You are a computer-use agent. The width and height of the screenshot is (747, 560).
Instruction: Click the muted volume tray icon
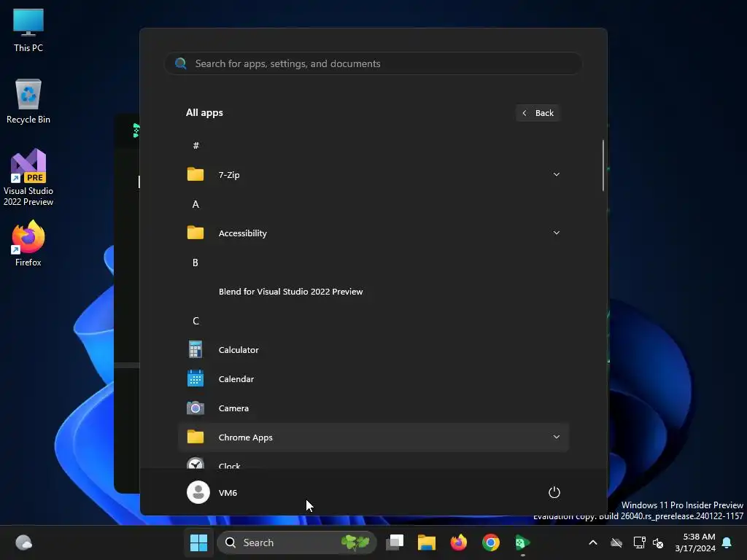(x=658, y=542)
